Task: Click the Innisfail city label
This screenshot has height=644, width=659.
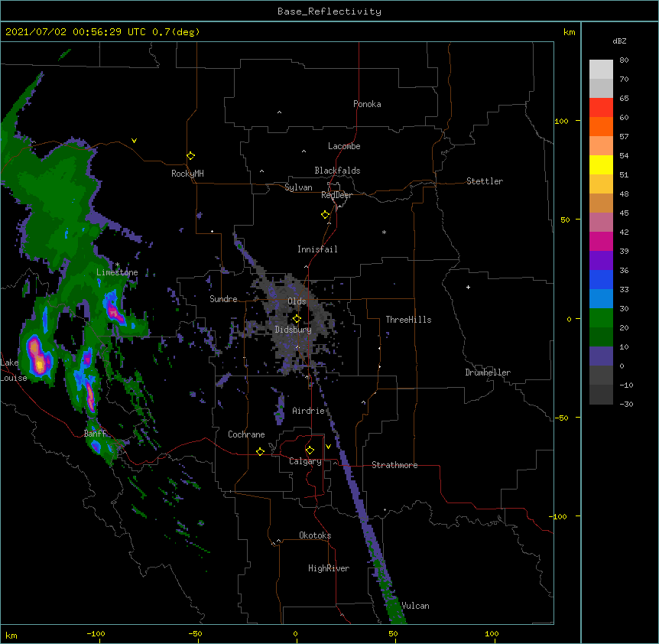Action: [x=317, y=249]
